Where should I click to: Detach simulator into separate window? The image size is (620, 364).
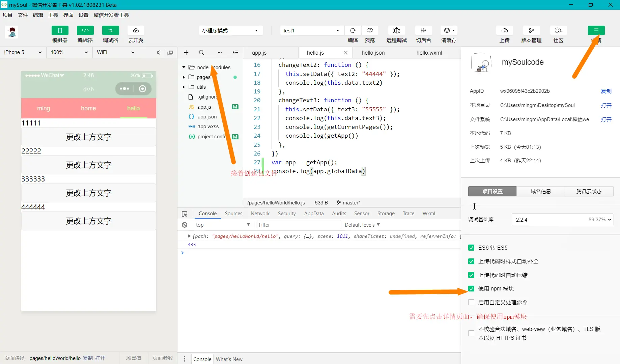tap(170, 52)
